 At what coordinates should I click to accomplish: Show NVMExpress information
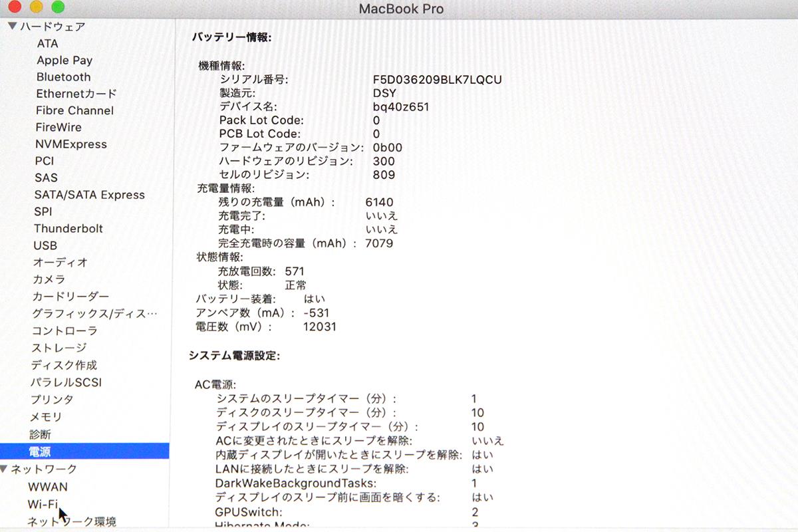(70, 144)
